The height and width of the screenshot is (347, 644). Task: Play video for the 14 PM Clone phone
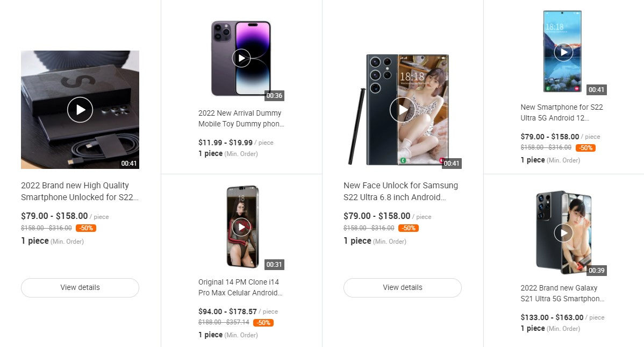point(241,227)
